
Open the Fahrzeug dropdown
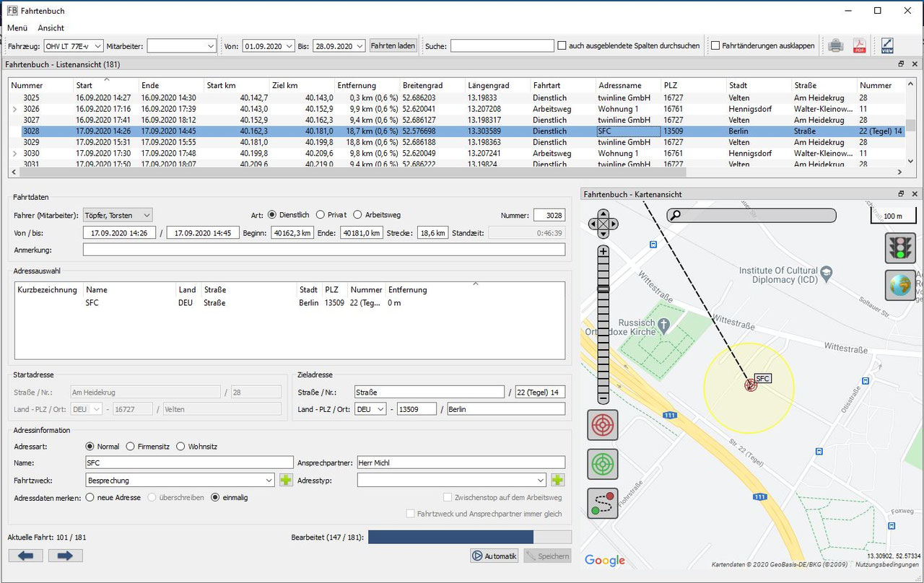click(73, 45)
